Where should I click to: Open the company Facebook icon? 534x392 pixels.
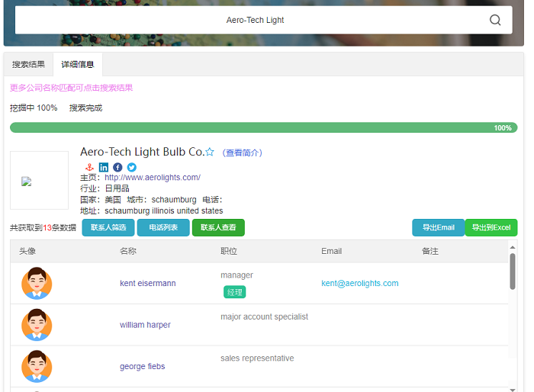pyautogui.click(x=117, y=167)
